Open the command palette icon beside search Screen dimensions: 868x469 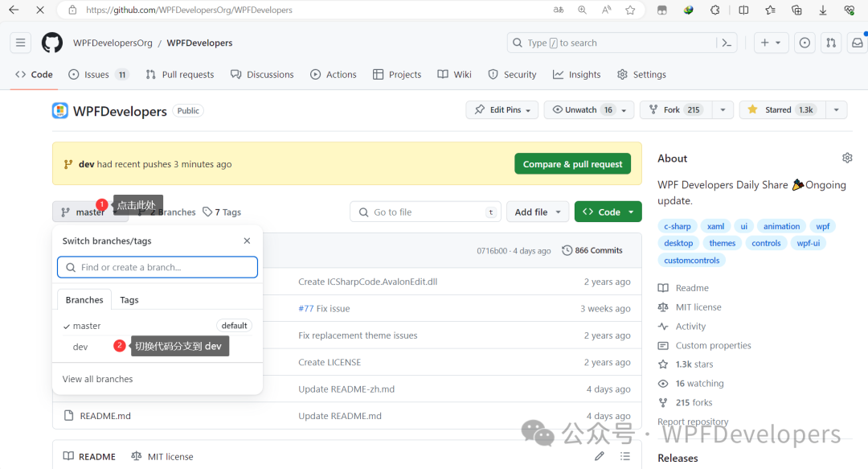[726, 42]
